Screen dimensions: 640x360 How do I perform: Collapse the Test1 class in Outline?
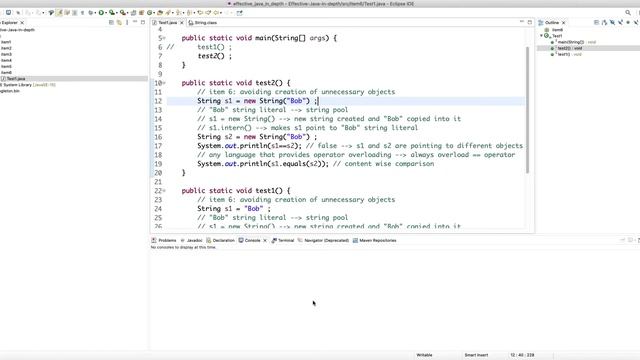point(542,36)
